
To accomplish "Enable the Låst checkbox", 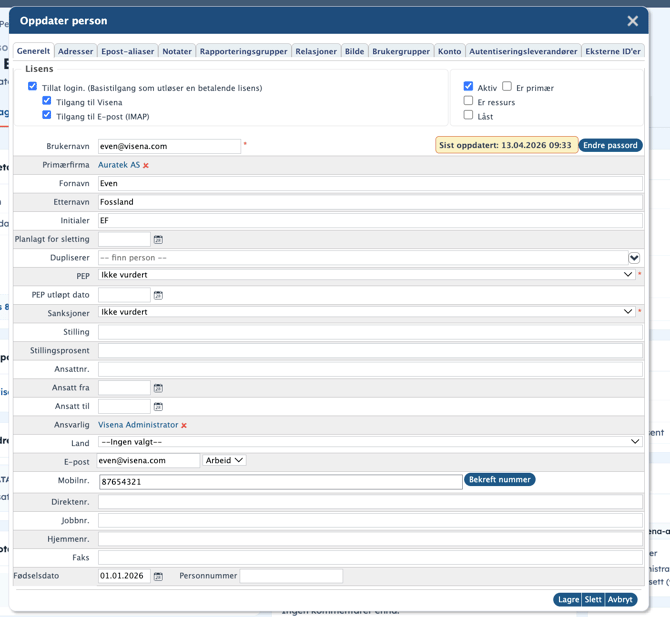I will [x=468, y=115].
